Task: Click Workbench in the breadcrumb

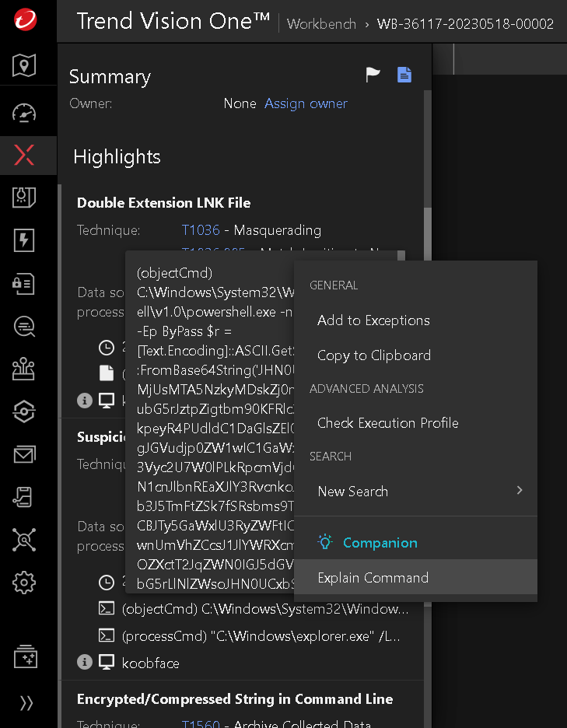Action: (321, 24)
